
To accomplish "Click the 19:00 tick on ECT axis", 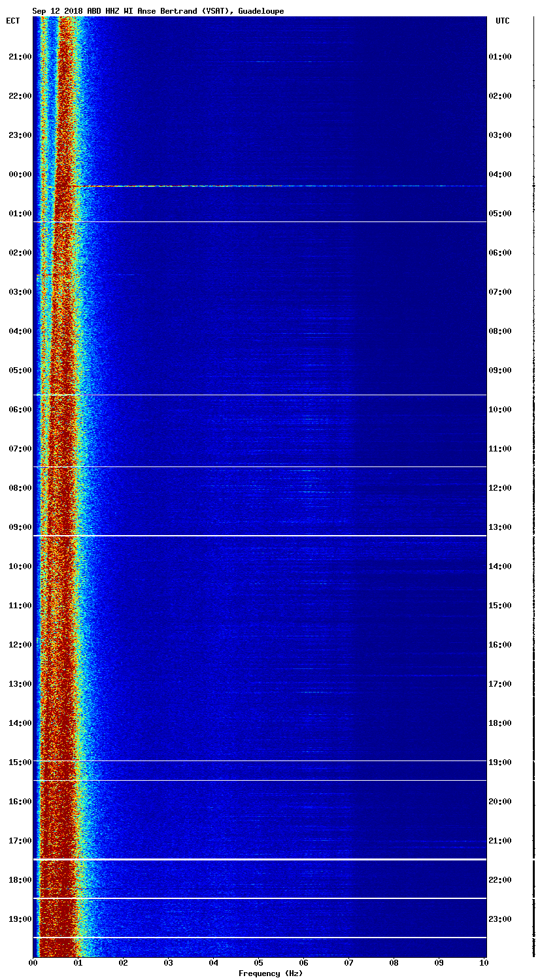I will tap(20, 919).
